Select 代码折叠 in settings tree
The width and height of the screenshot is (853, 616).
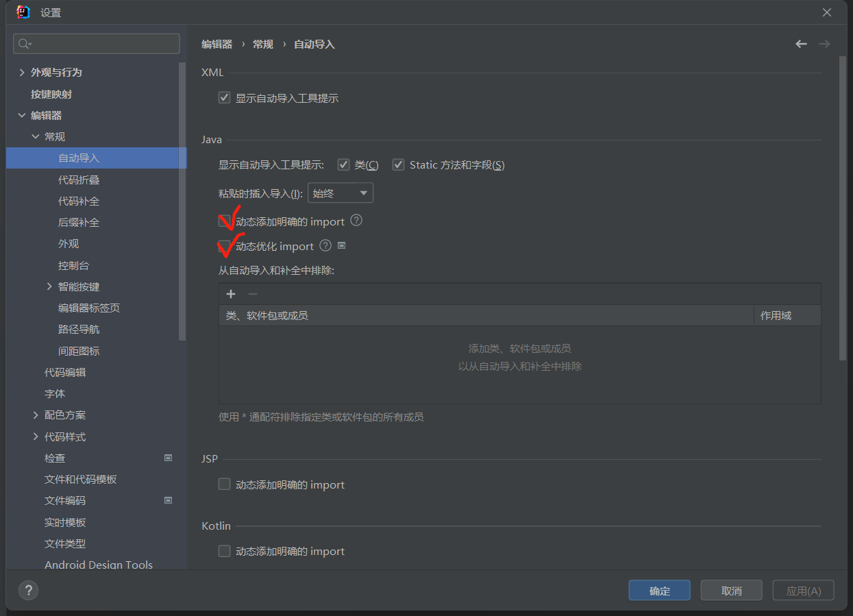(79, 180)
